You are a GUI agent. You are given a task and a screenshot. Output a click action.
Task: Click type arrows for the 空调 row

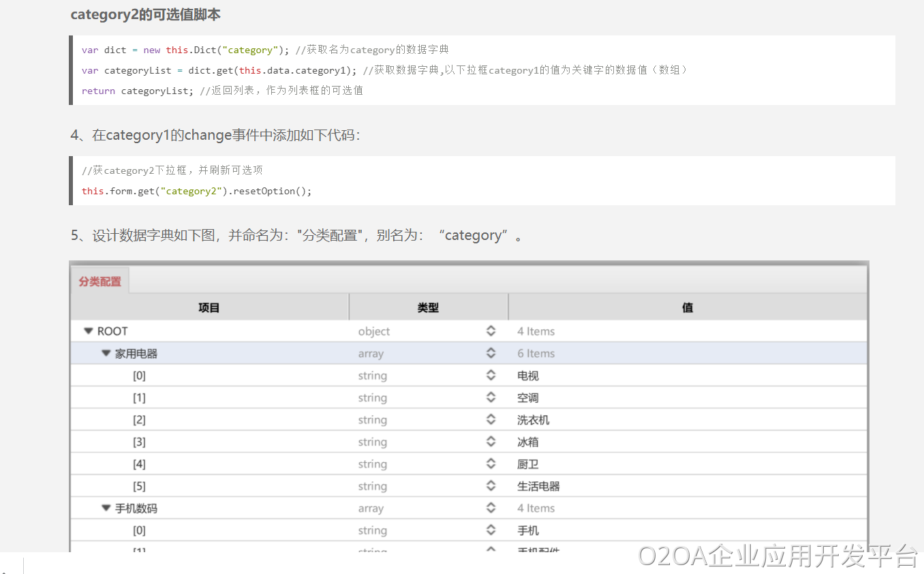[491, 397]
